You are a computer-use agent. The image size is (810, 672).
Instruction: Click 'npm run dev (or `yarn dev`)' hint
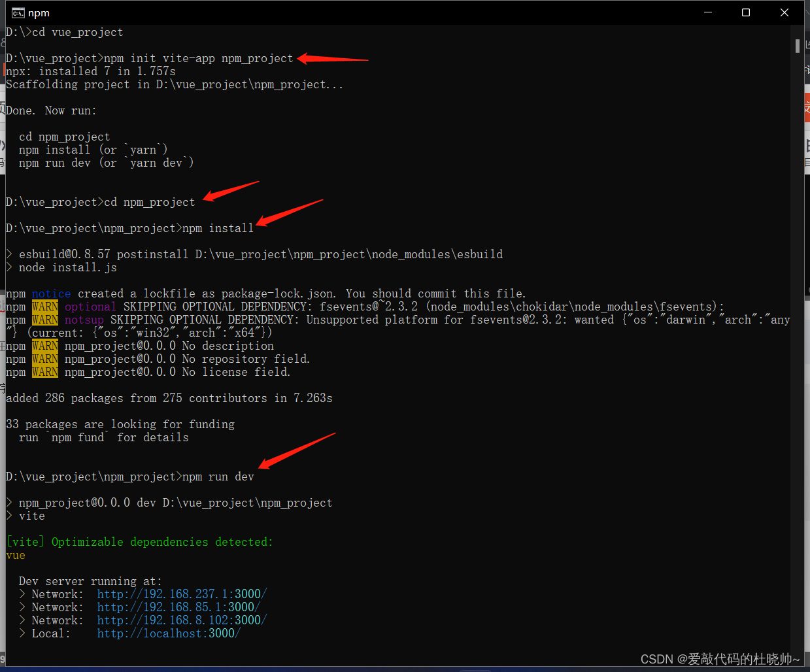(107, 163)
